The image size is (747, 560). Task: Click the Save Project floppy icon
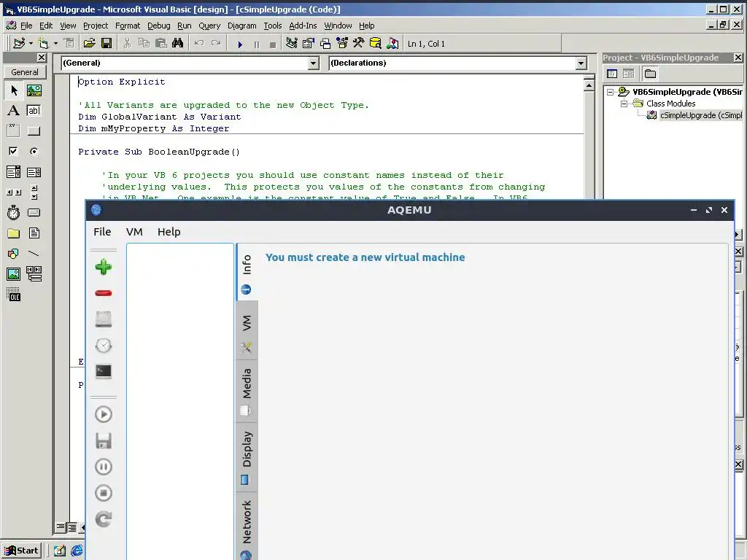(107, 44)
